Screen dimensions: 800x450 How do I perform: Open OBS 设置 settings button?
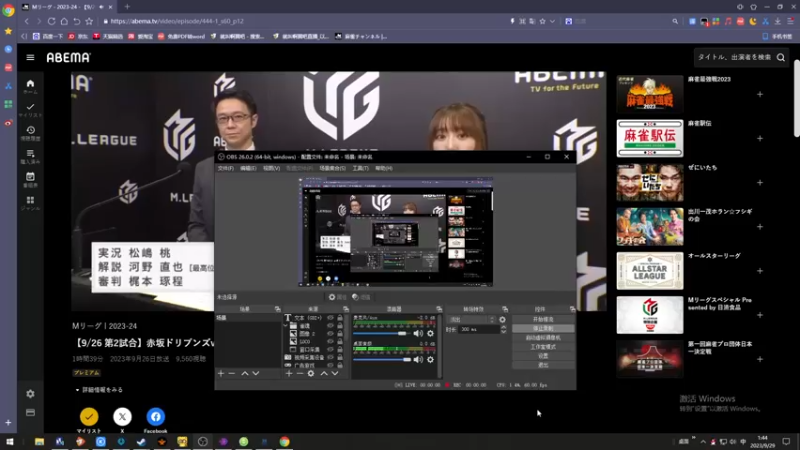pos(543,356)
